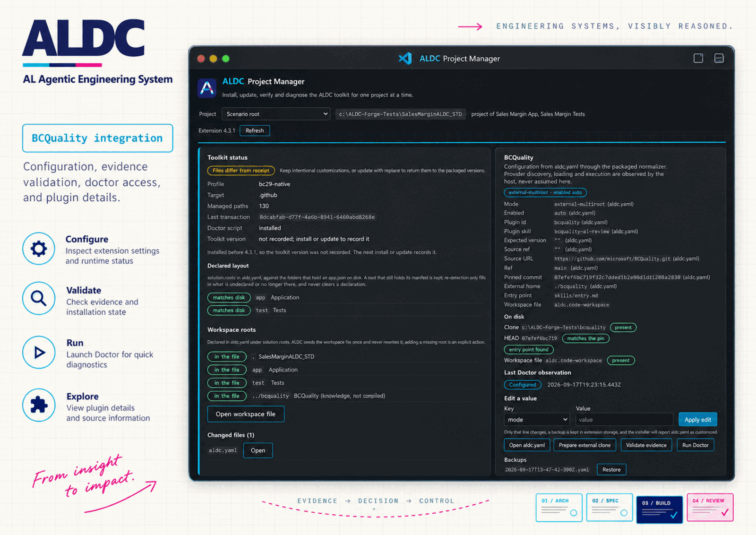
Task: Click the Validate evidence button
Action: tap(646, 445)
